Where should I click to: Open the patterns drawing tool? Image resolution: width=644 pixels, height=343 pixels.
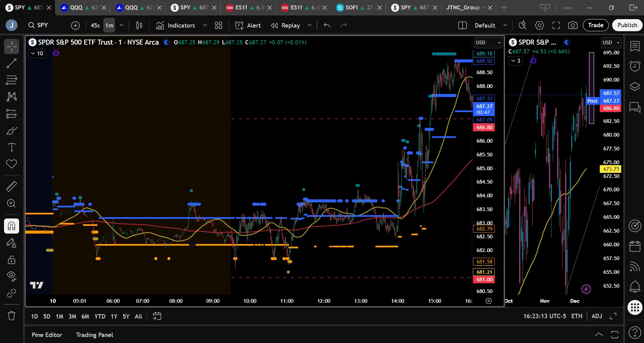click(11, 97)
